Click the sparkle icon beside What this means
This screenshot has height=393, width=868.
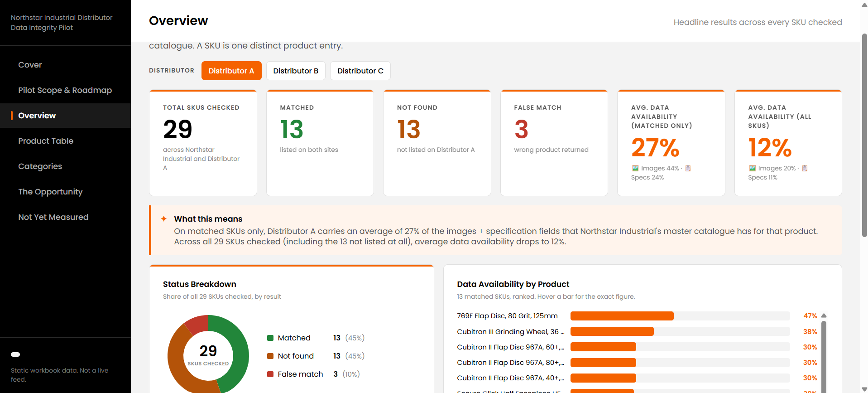coord(164,219)
